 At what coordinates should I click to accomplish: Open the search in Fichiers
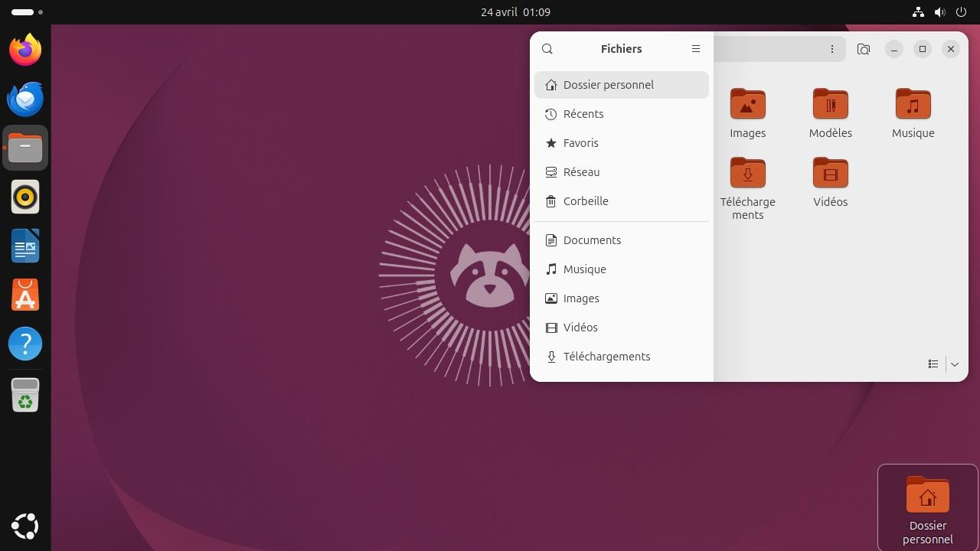pyautogui.click(x=547, y=48)
